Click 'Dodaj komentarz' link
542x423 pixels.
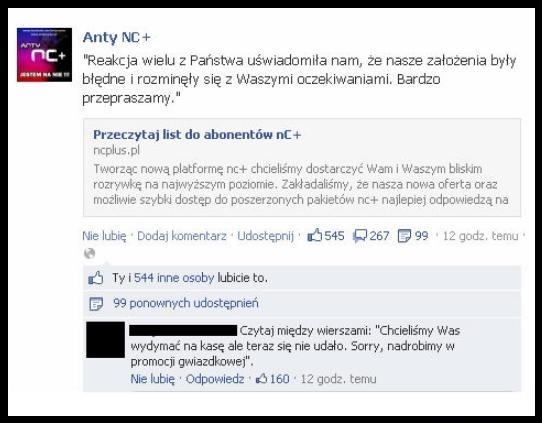[x=181, y=236]
